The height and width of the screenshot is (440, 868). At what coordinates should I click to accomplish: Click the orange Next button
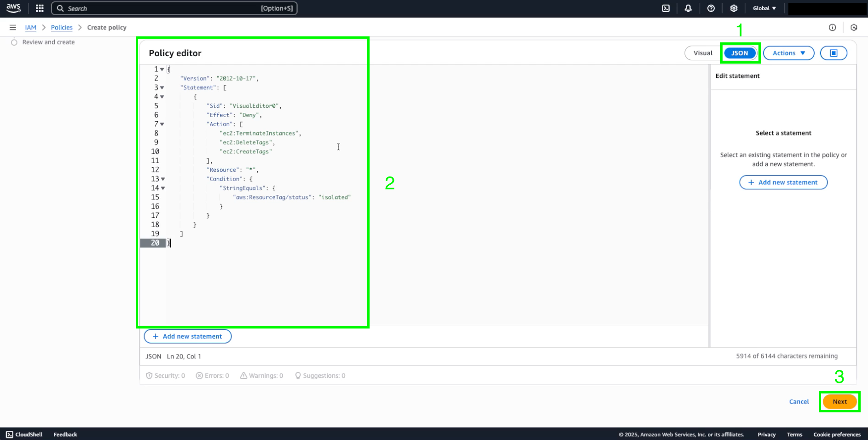pyautogui.click(x=839, y=402)
